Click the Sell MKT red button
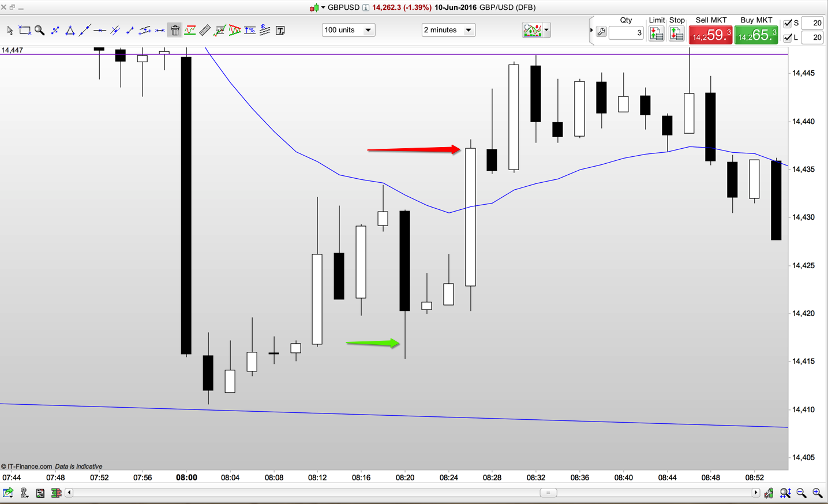828x504 pixels. point(710,35)
